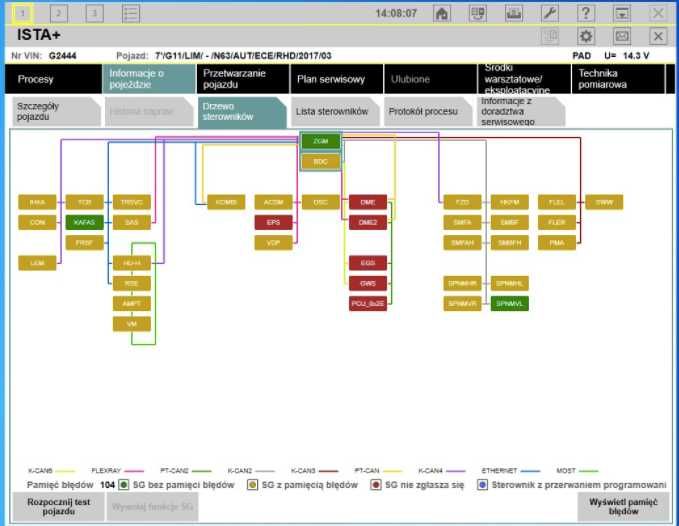
Task: Click Wyświetl pamięć błędów button
Action: point(623,507)
